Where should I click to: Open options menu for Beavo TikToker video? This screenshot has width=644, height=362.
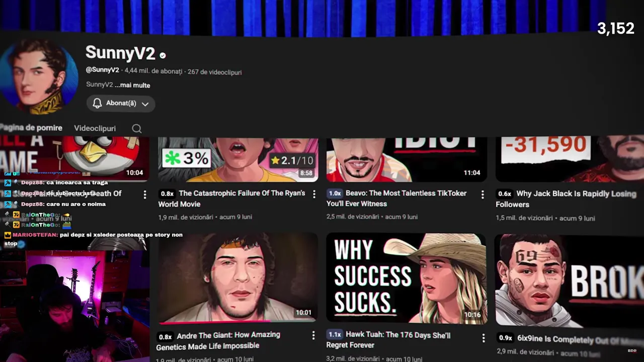pyautogui.click(x=482, y=194)
